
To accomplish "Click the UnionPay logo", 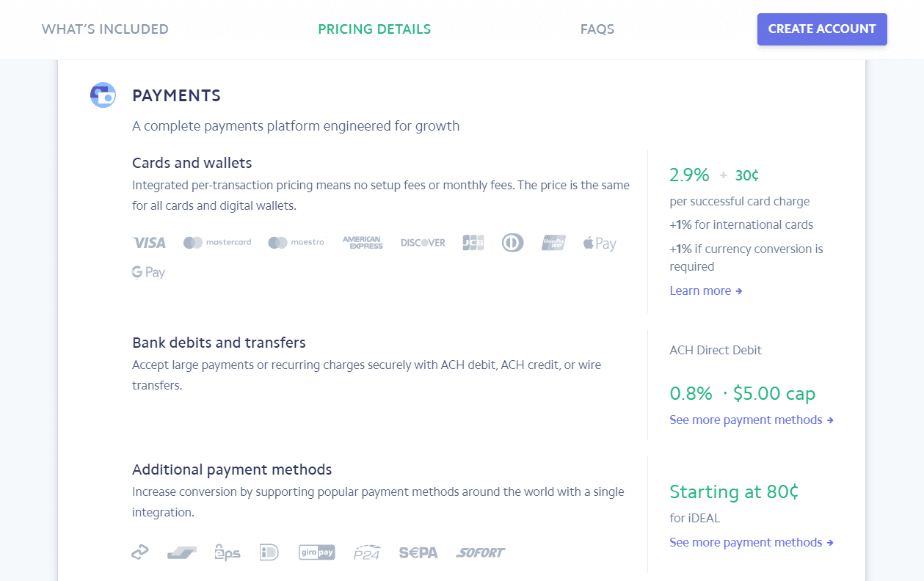I will tap(553, 243).
